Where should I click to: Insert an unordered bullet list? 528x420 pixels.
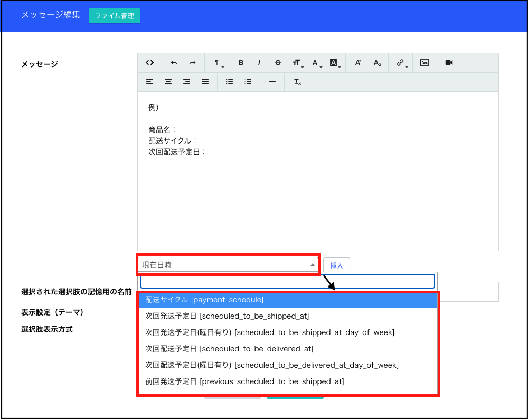229,81
